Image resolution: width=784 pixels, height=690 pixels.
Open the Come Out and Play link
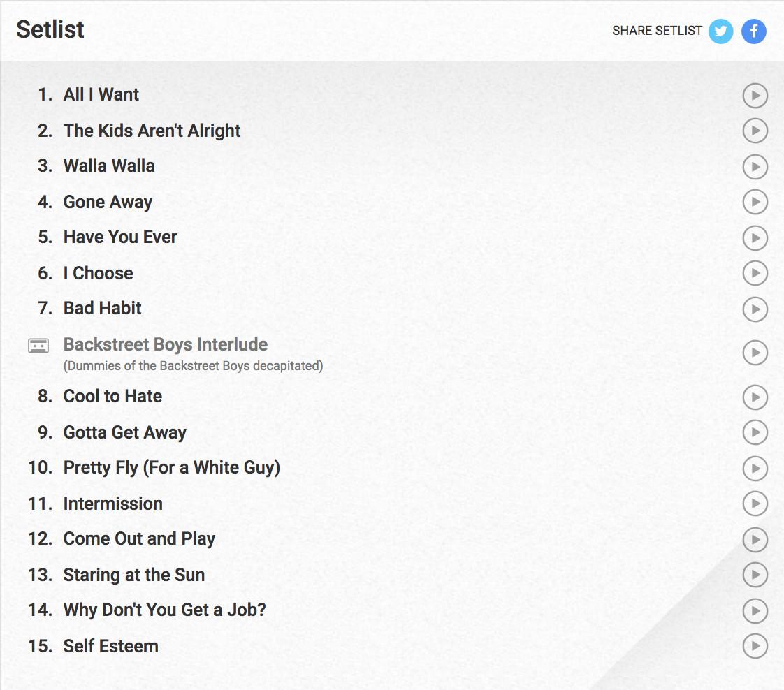pyautogui.click(x=139, y=538)
